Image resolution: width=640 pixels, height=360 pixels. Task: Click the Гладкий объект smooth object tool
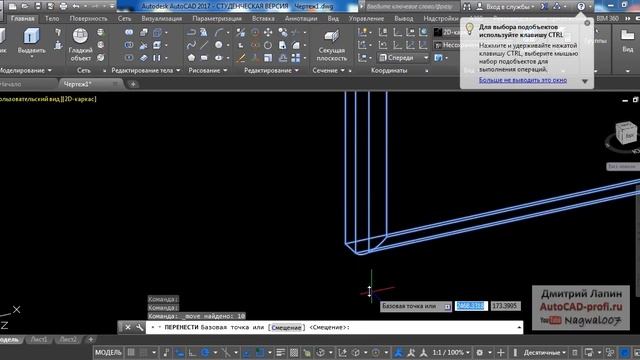click(x=80, y=44)
